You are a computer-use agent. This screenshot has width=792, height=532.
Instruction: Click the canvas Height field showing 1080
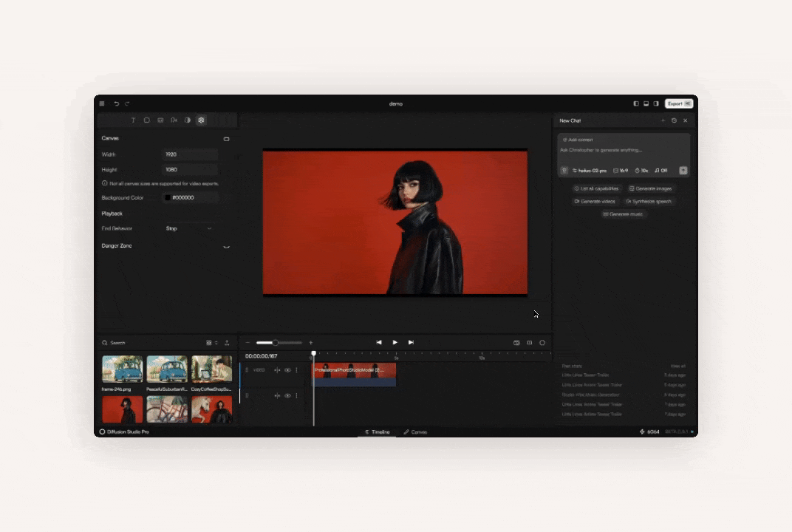point(190,170)
